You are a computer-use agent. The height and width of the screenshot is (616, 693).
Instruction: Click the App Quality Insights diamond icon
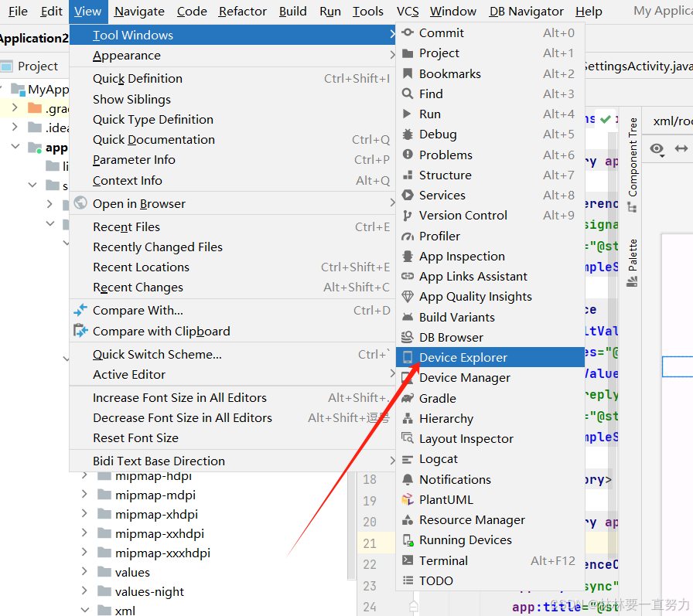408,296
